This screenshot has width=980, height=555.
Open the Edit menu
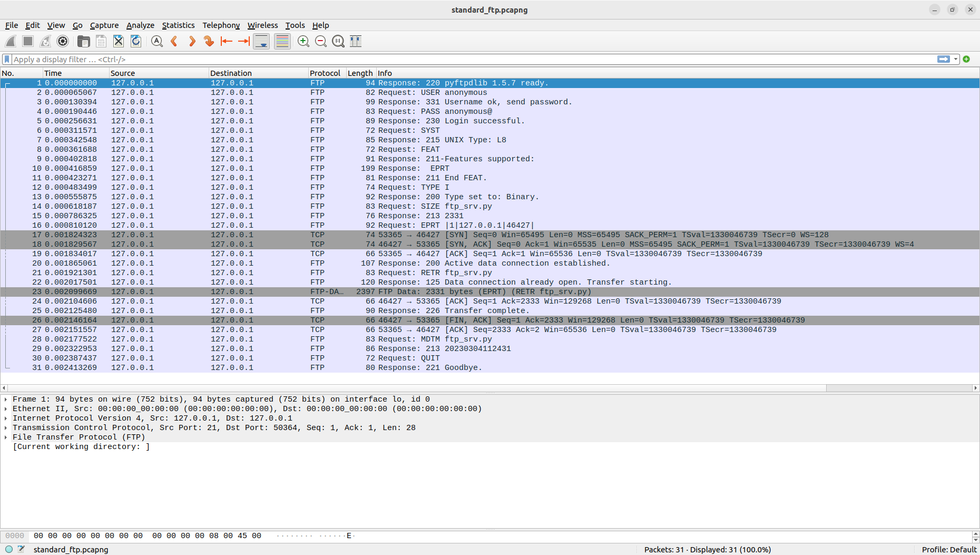click(33, 25)
